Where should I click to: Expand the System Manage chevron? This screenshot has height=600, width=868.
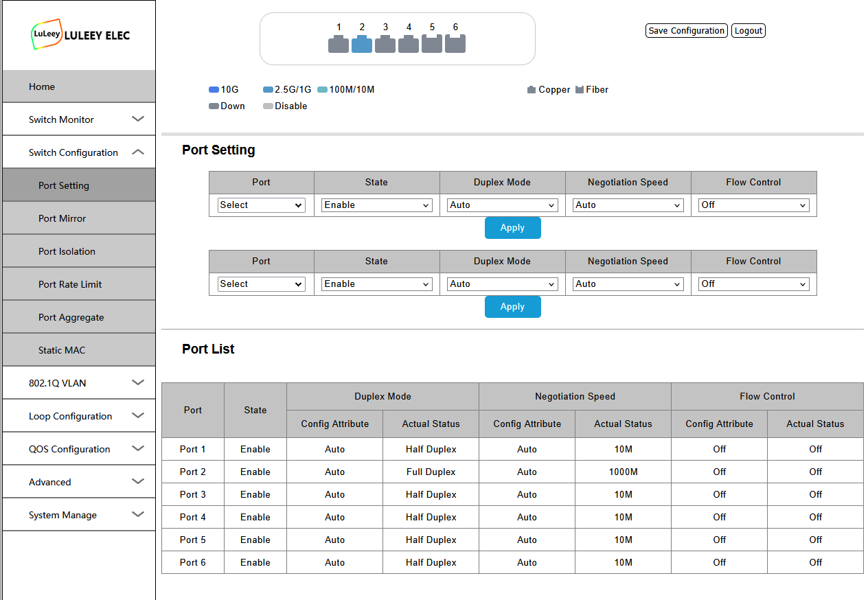point(138,514)
